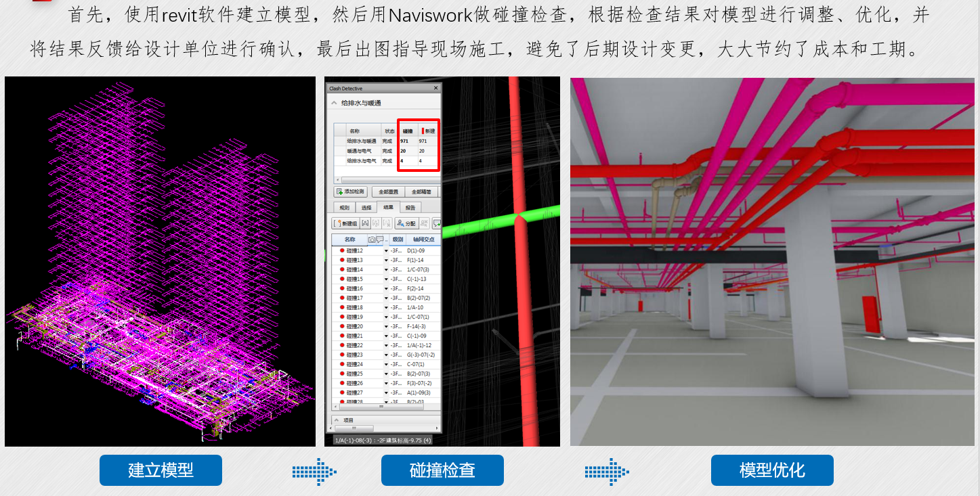980x496 pixels.
Task: Click grid intersection D(1)-09
Action: [416, 250]
